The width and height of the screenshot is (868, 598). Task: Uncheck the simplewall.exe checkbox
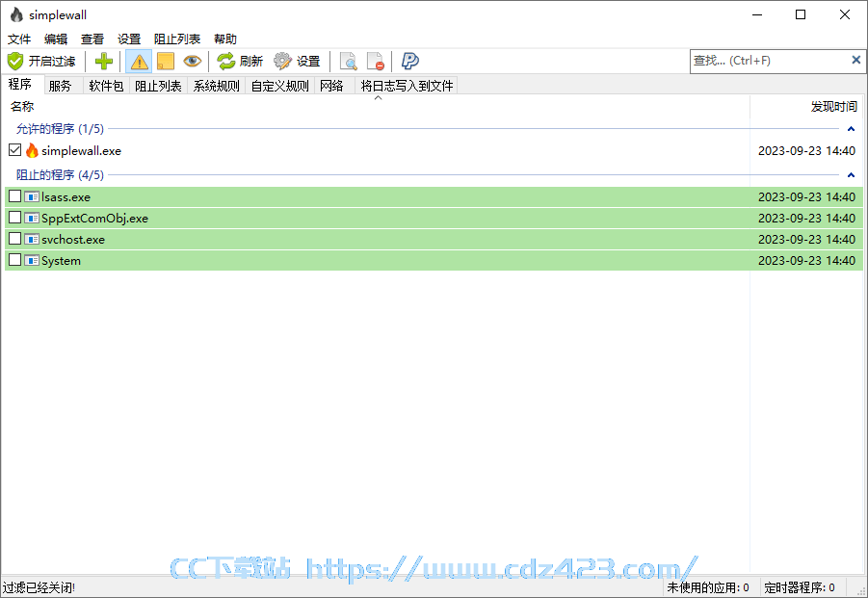pyautogui.click(x=15, y=150)
